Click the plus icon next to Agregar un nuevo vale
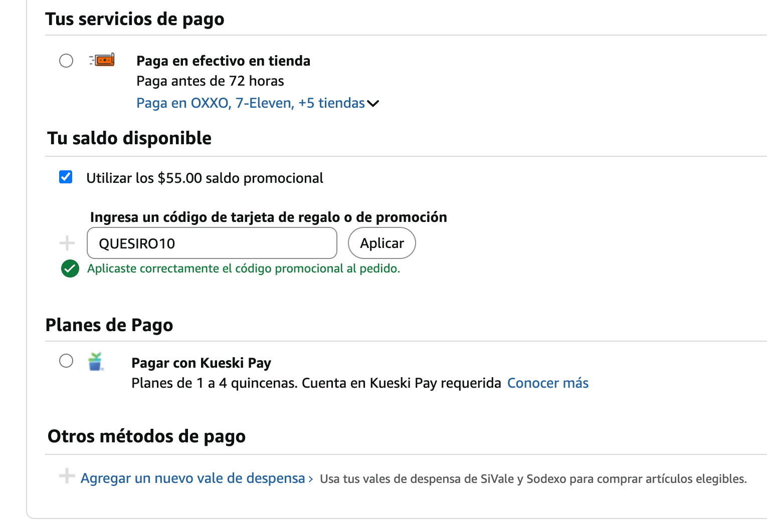The width and height of the screenshot is (767, 532). [x=67, y=475]
